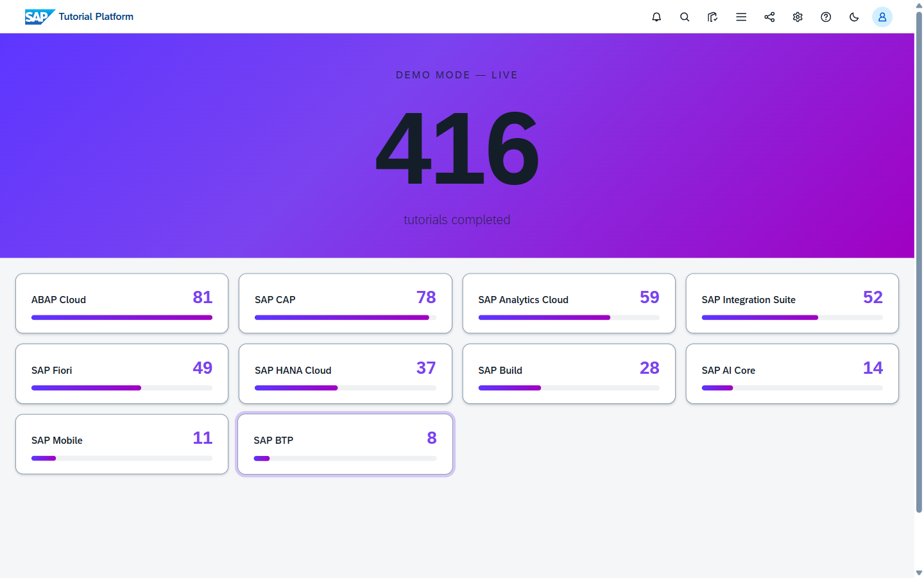Click the ABAP Cloud count 81

pos(203,297)
